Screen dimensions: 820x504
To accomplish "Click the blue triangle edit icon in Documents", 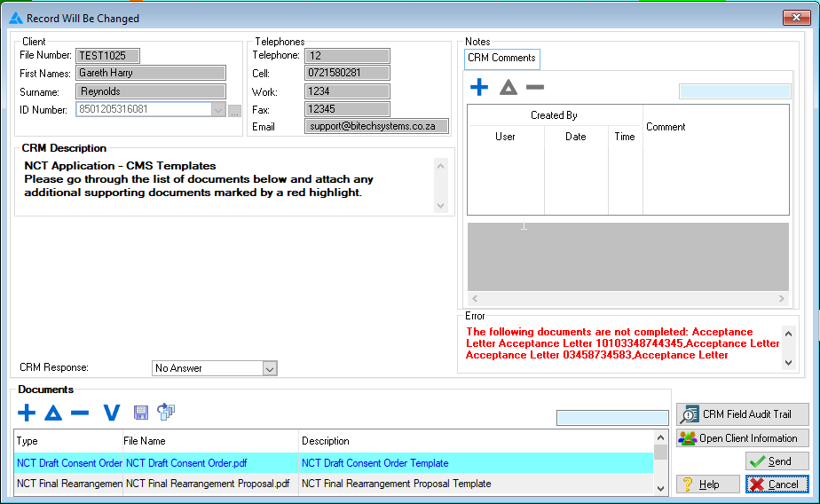I will (x=53, y=413).
